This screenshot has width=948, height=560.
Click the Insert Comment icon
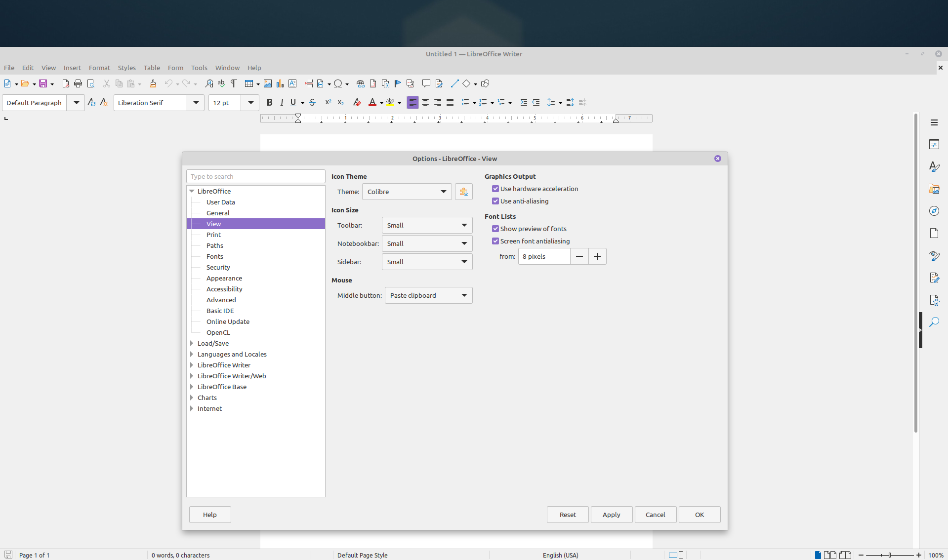click(x=426, y=84)
